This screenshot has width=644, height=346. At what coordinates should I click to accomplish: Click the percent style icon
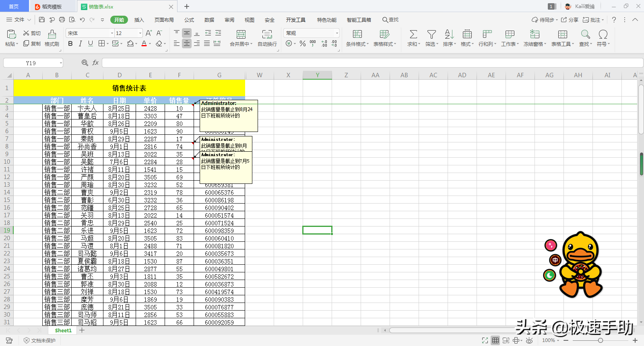303,43
